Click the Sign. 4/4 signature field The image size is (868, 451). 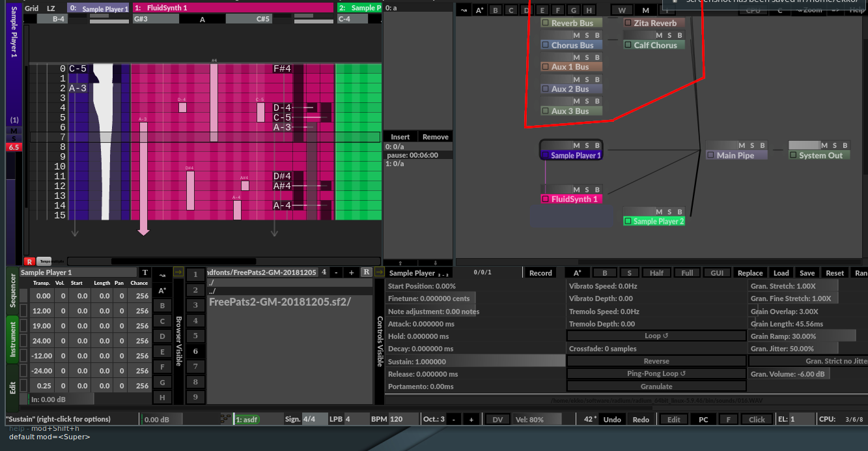tap(314, 419)
